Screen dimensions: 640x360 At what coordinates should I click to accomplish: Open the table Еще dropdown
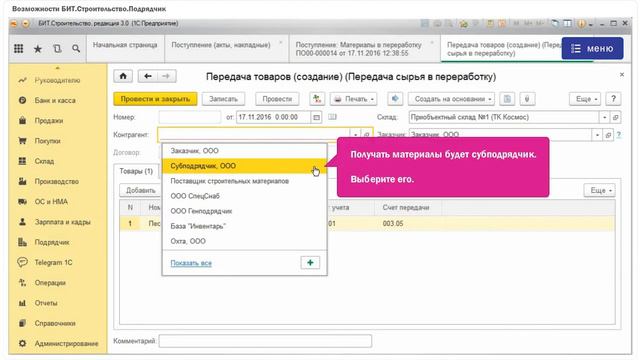click(x=600, y=190)
